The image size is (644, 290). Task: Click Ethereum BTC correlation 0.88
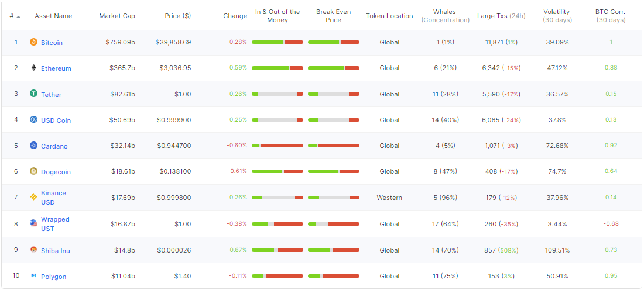coord(611,68)
